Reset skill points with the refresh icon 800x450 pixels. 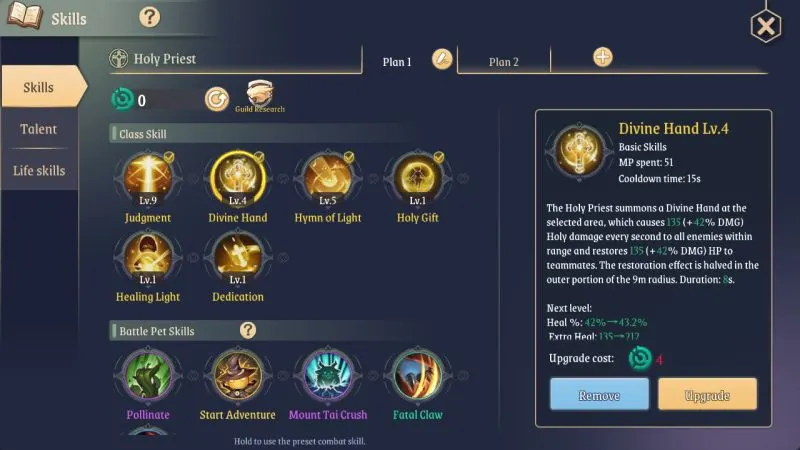[x=217, y=99]
